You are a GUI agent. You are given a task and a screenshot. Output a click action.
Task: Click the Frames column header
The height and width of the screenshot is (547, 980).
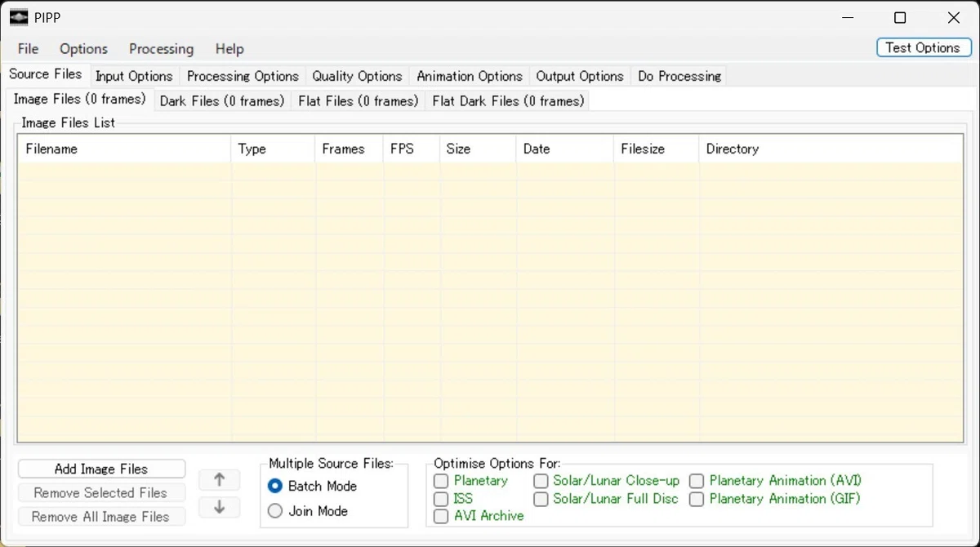tap(349, 149)
